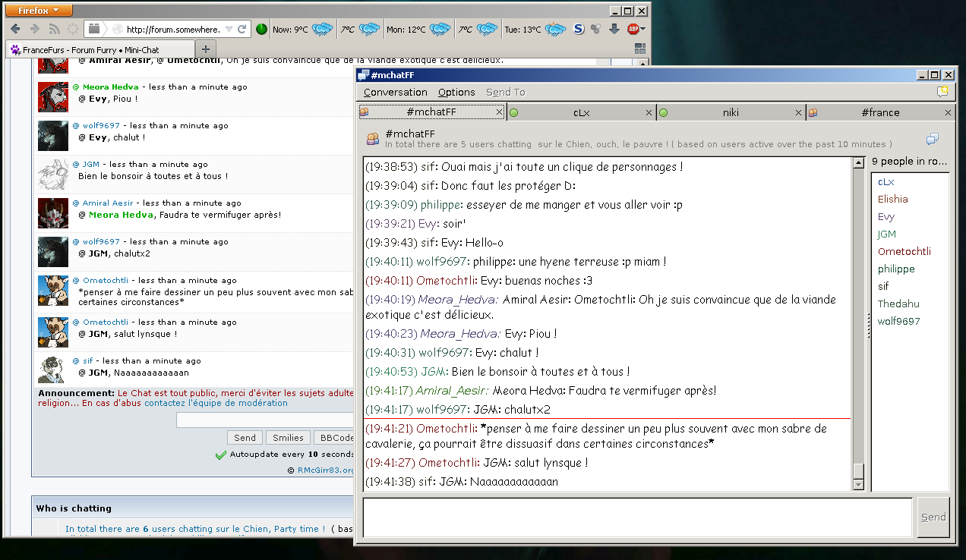Open the RMcGirr83.org link
Image resolution: width=966 pixels, height=560 pixels.
(326, 470)
